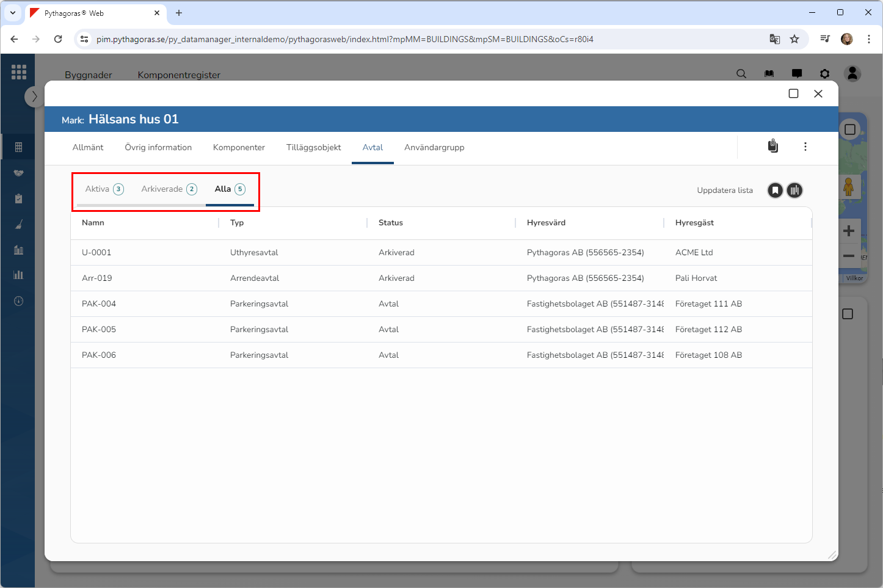Open the column chooser bars icon
The width and height of the screenshot is (883, 588).
point(794,191)
